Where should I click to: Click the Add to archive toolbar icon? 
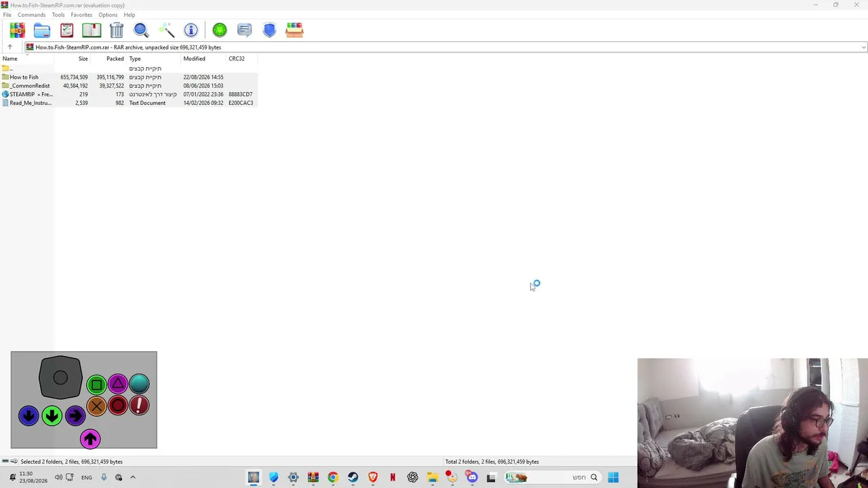pos(17,30)
